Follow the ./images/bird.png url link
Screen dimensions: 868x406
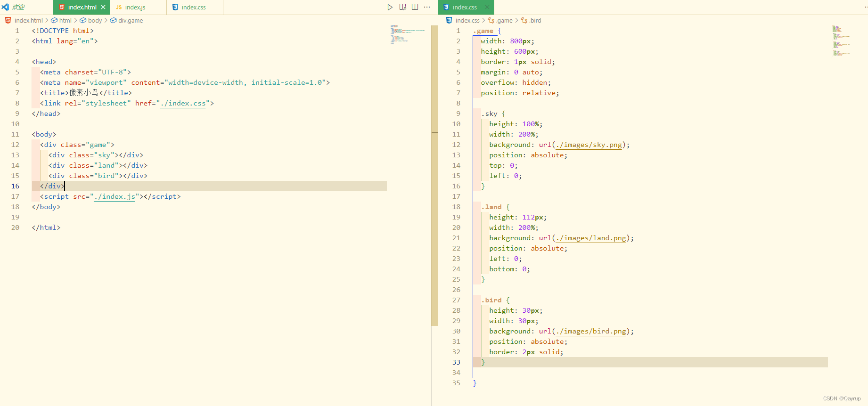[x=591, y=331]
